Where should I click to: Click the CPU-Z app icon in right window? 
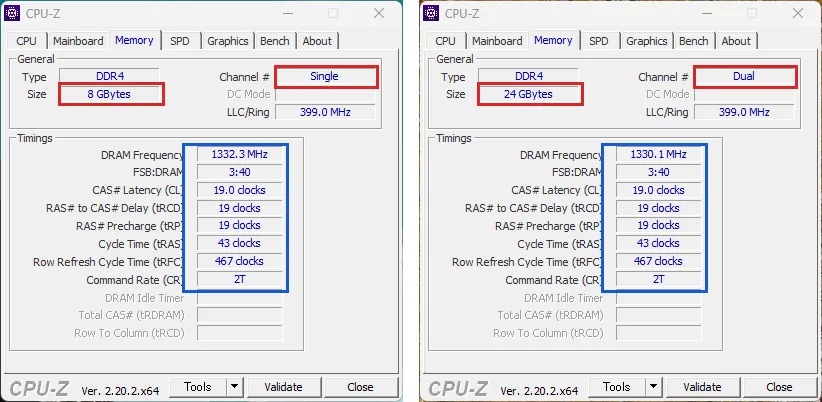click(x=431, y=13)
